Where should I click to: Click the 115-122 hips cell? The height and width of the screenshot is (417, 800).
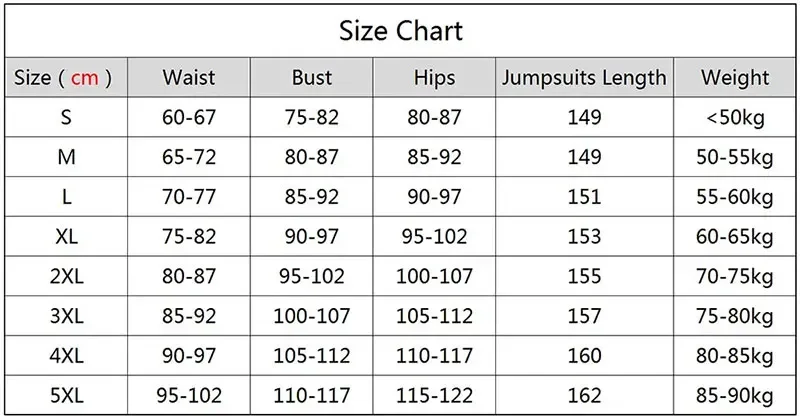434,396
